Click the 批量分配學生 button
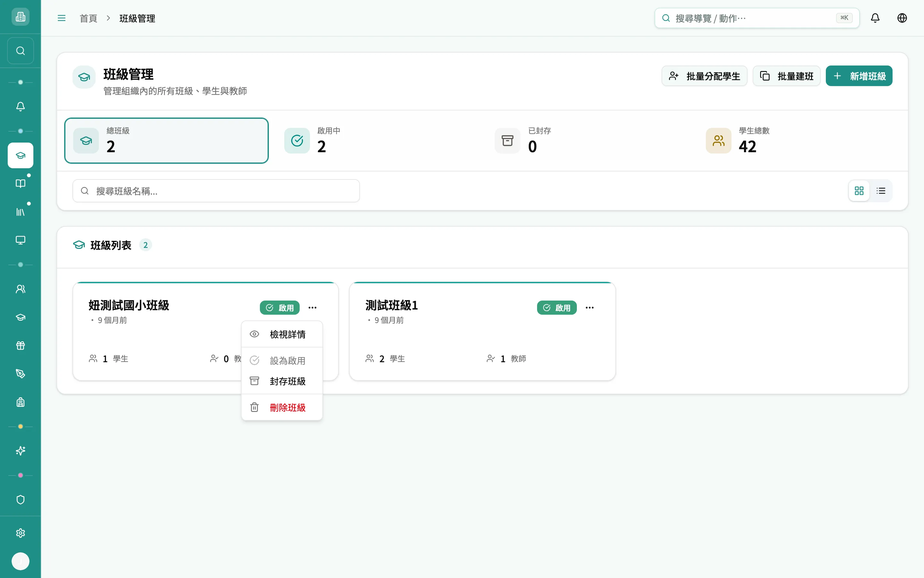This screenshot has width=924, height=578. [x=705, y=76]
